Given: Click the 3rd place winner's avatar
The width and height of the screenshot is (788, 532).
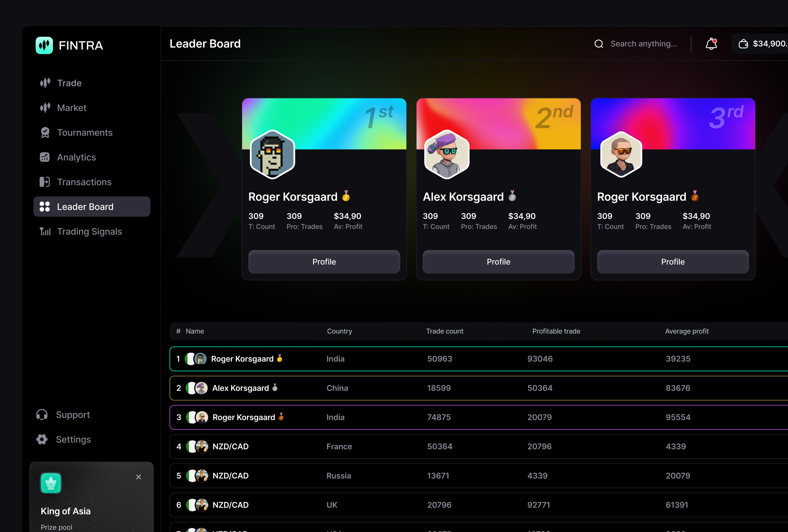Looking at the screenshot, I should tap(621, 155).
